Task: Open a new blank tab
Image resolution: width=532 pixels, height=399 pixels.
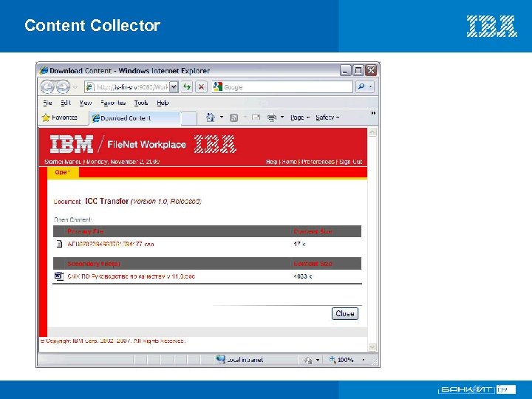Action: coord(188,118)
